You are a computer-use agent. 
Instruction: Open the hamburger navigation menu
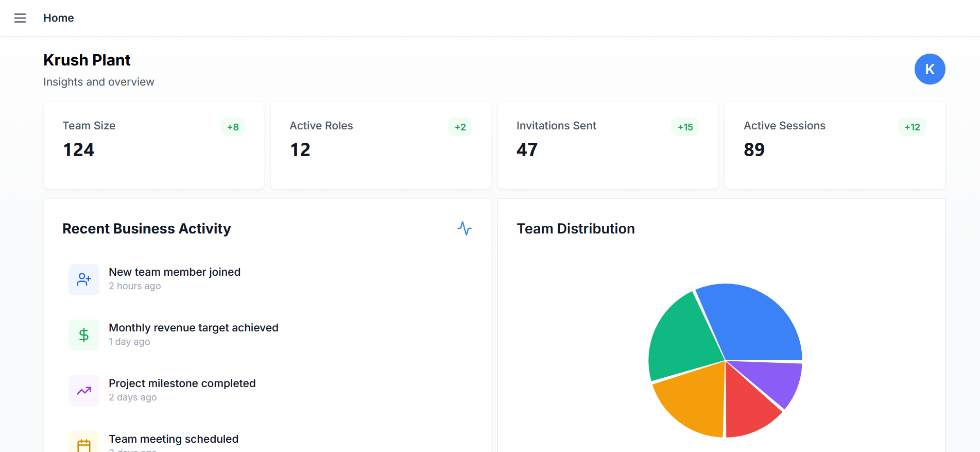point(20,18)
